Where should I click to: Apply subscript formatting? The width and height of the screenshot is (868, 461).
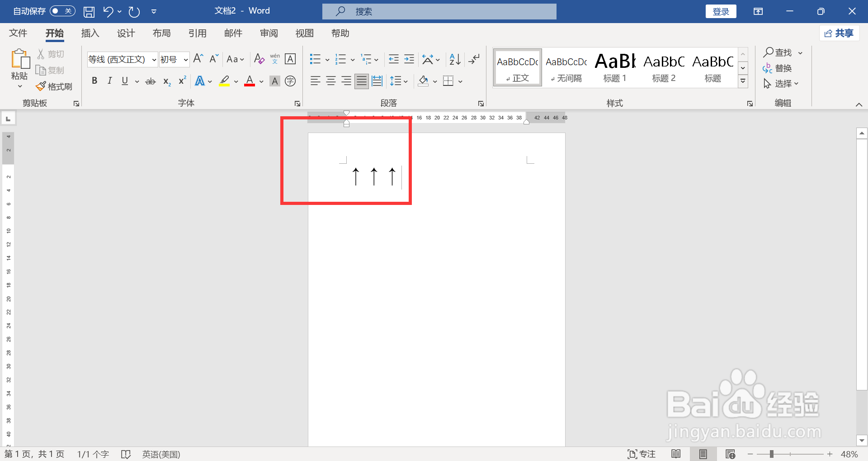(167, 81)
